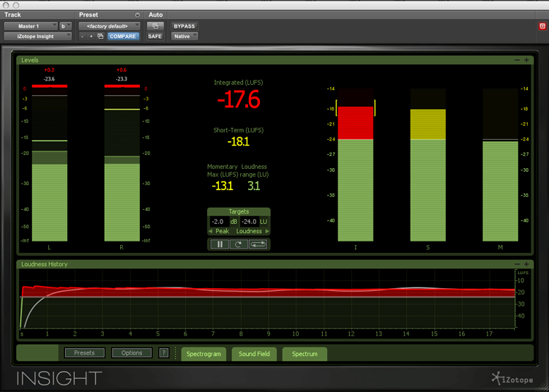Open the plug-in settings copy icon

pyautogui.click(x=100, y=37)
